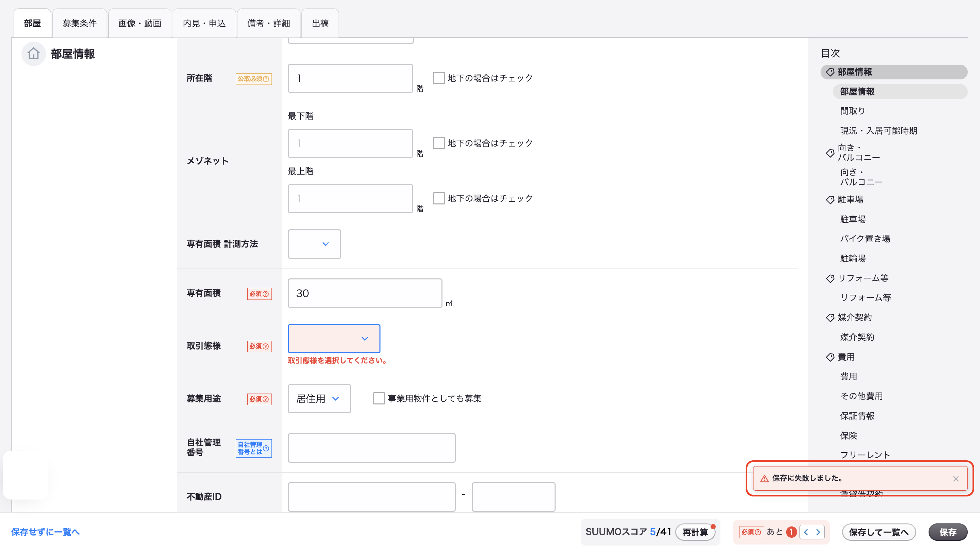Click the 保存 button
This screenshot has height=552, width=980.
pyautogui.click(x=948, y=532)
